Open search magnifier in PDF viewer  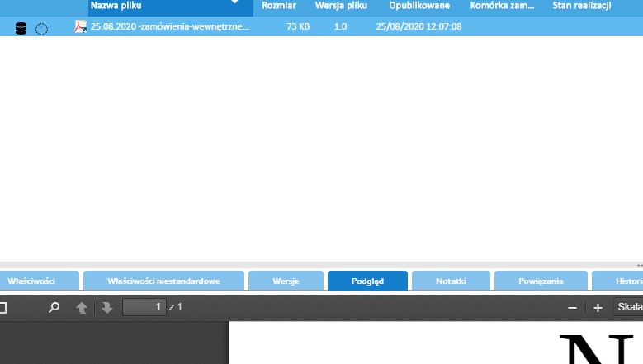(x=54, y=307)
